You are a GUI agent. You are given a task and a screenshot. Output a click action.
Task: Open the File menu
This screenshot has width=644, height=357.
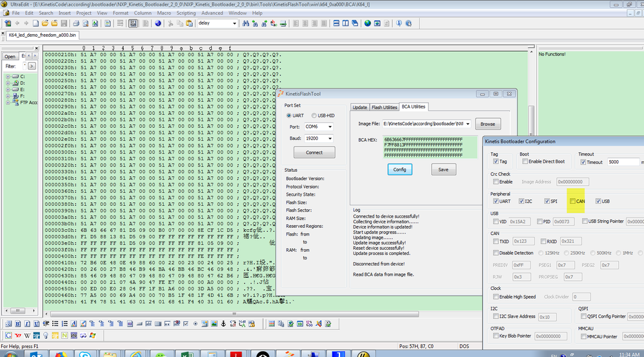15,13
